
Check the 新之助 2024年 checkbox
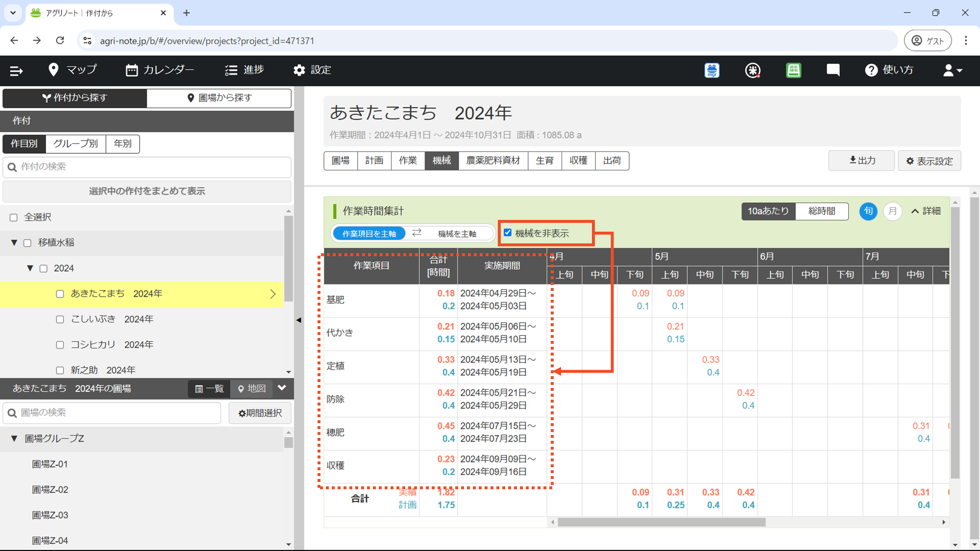coord(60,370)
